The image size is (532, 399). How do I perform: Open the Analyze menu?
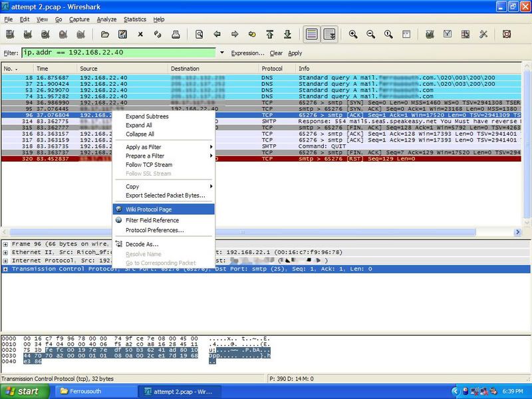coord(106,19)
